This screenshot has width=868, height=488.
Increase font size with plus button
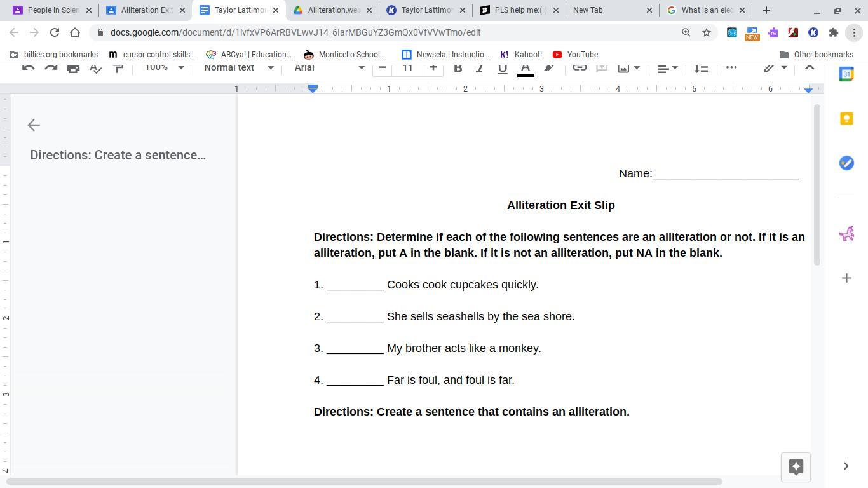coord(433,67)
